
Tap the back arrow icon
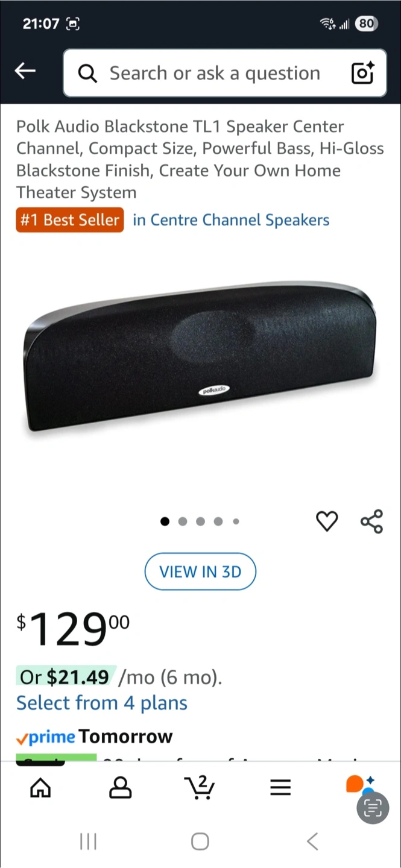25,71
